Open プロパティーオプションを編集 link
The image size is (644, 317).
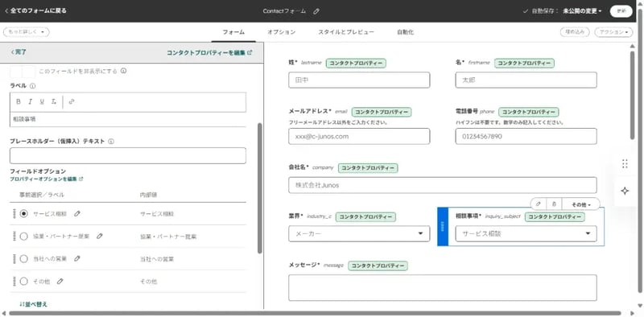tap(47, 179)
